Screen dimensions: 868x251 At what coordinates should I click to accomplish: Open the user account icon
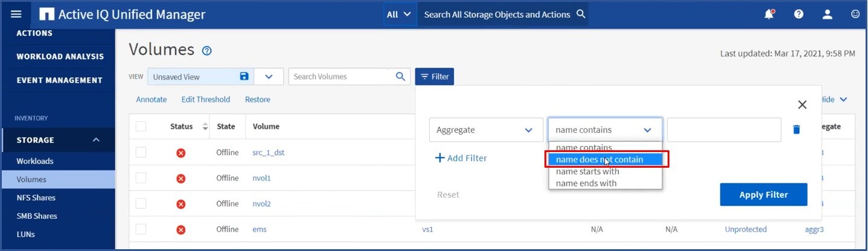pos(828,14)
